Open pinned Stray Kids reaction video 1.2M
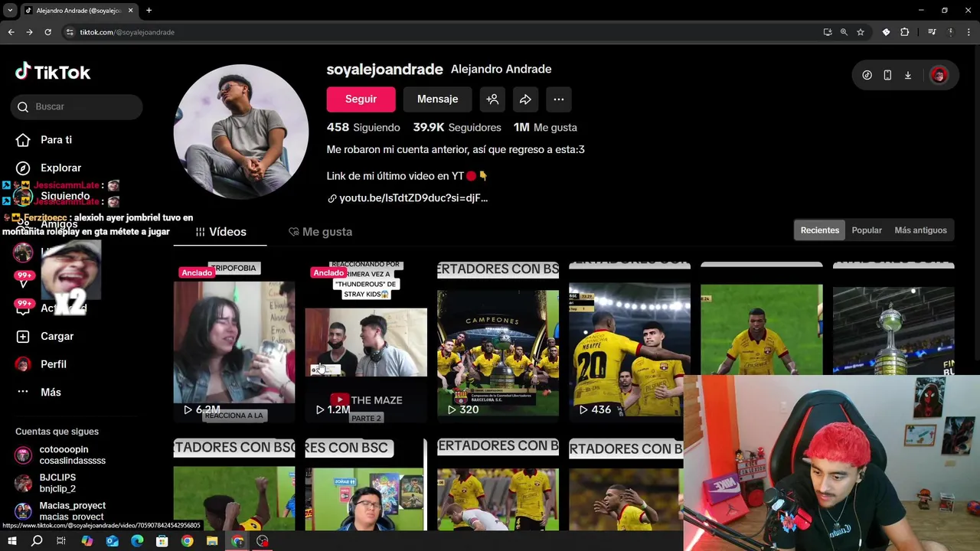The height and width of the screenshot is (551, 980). [366, 341]
